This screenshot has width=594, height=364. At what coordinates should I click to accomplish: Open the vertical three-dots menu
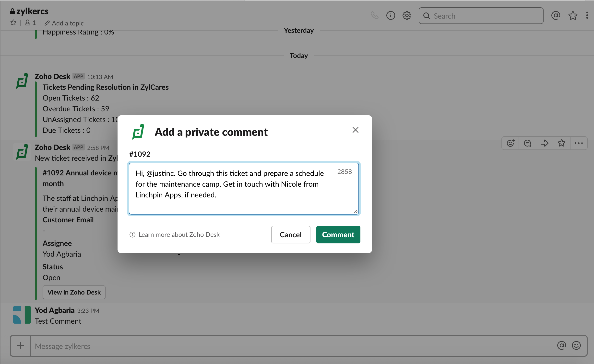pyautogui.click(x=587, y=16)
